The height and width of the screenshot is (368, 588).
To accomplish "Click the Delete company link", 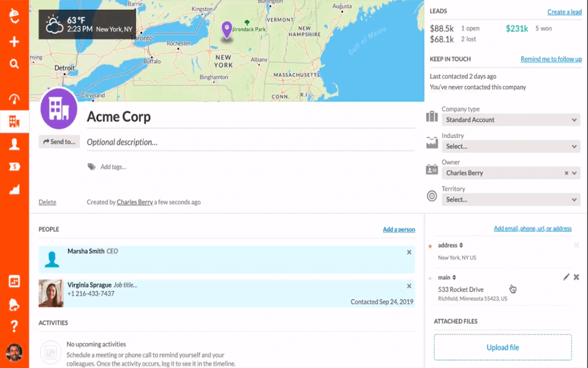I will point(47,202).
